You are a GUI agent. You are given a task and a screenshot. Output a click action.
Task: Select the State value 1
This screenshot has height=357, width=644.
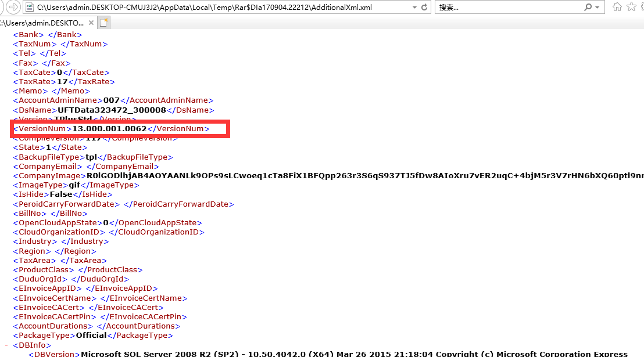(48, 147)
